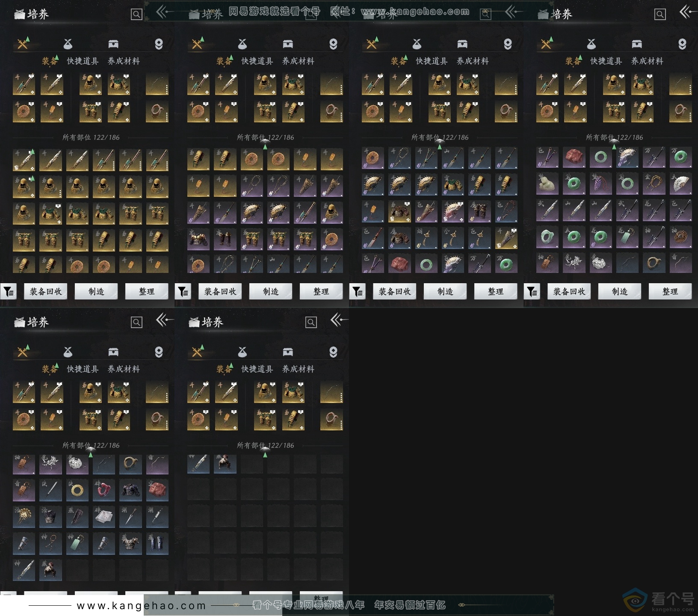Switch to 养成材料 tab in top-left panel

tap(124, 61)
